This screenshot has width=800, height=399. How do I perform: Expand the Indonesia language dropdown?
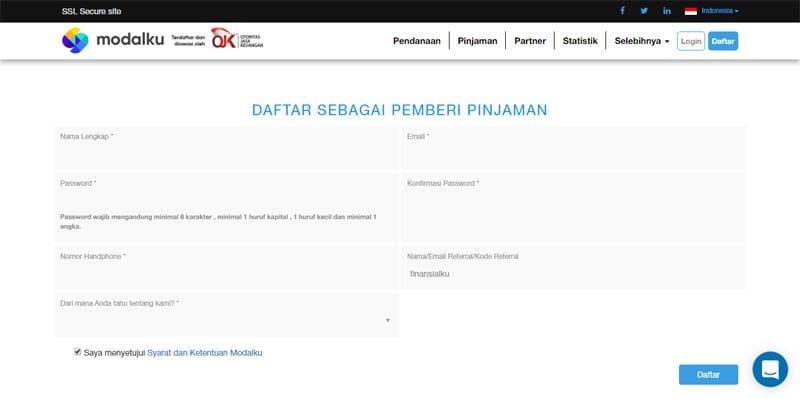pos(719,11)
